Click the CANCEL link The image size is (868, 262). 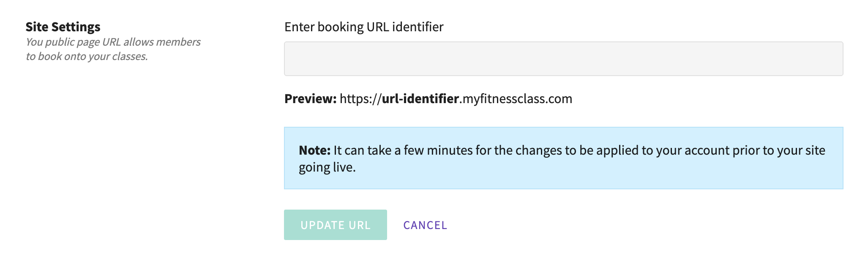pyautogui.click(x=425, y=225)
